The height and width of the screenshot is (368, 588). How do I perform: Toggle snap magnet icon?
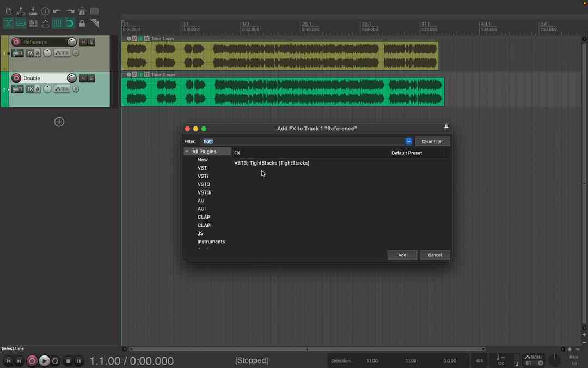70,23
